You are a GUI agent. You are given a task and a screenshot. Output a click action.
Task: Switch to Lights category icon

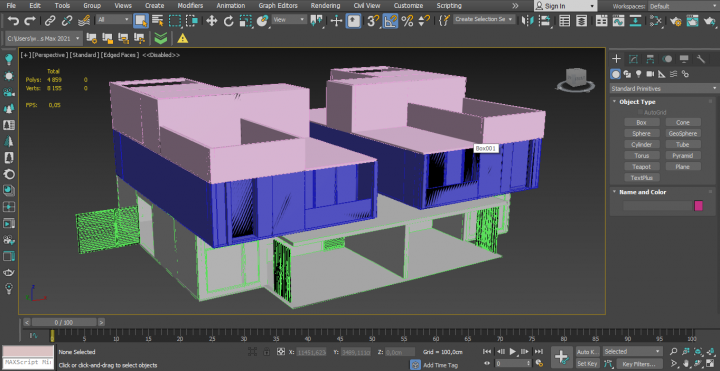point(638,74)
